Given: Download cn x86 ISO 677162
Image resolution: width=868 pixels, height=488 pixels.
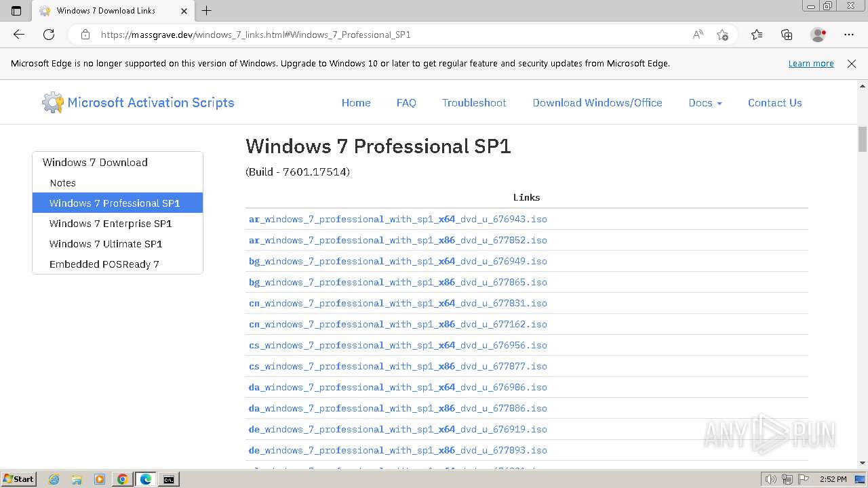Looking at the screenshot, I should point(398,325).
